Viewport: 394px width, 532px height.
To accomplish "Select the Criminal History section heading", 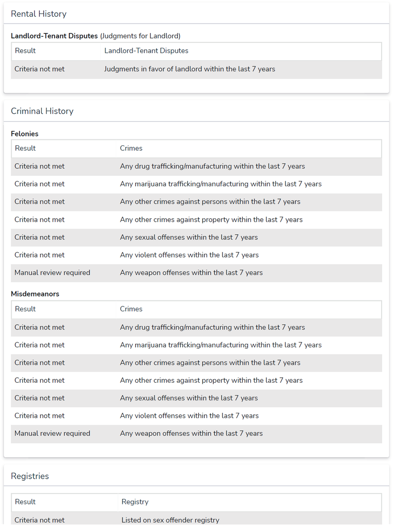I will point(42,111).
